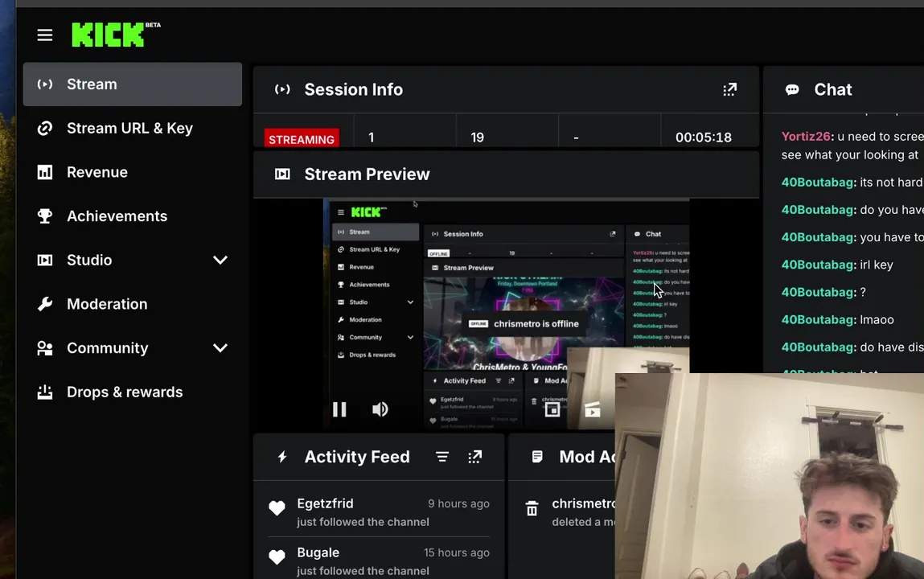
Task: Click the Stream broadcast icon in sidebar
Action: [45, 84]
